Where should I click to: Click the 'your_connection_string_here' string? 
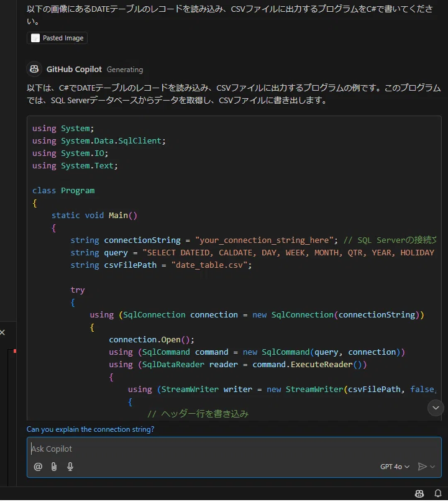(x=264, y=240)
